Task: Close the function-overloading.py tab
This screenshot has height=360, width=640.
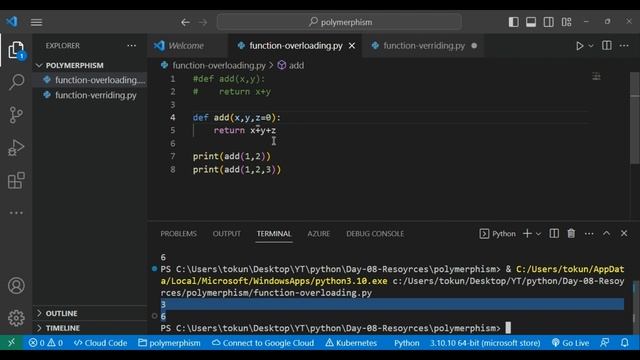Action: click(352, 46)
